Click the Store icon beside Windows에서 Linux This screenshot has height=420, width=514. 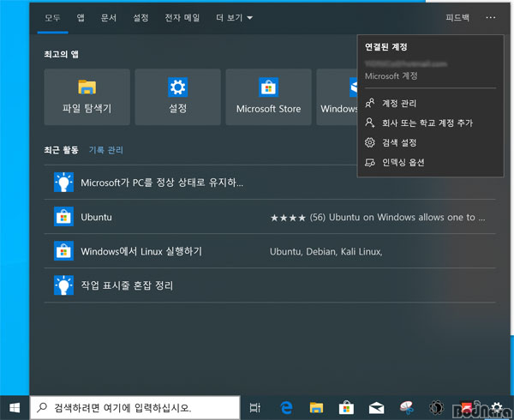pyautogui.click(x=63, y=251)
